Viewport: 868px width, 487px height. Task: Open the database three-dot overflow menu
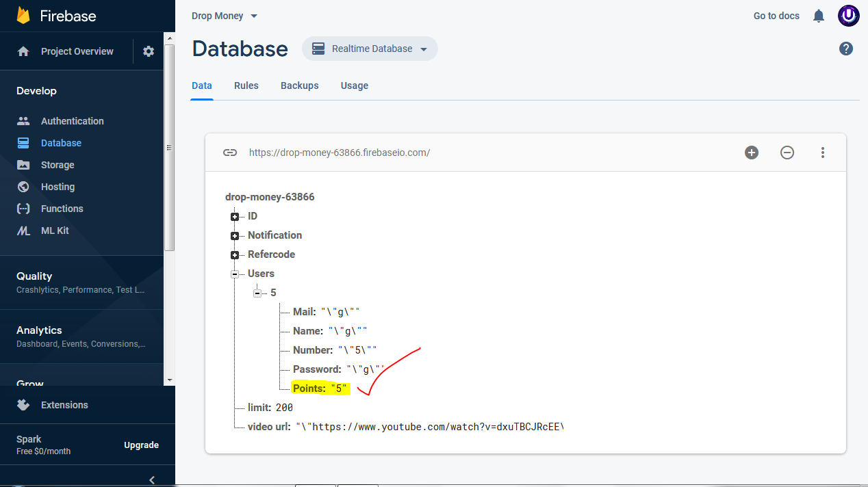coord(823,153)
